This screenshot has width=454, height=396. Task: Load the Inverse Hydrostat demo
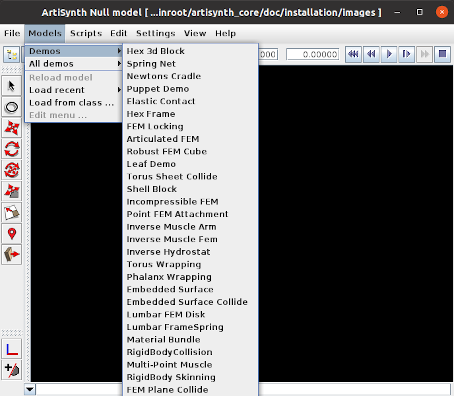[191, 252]
